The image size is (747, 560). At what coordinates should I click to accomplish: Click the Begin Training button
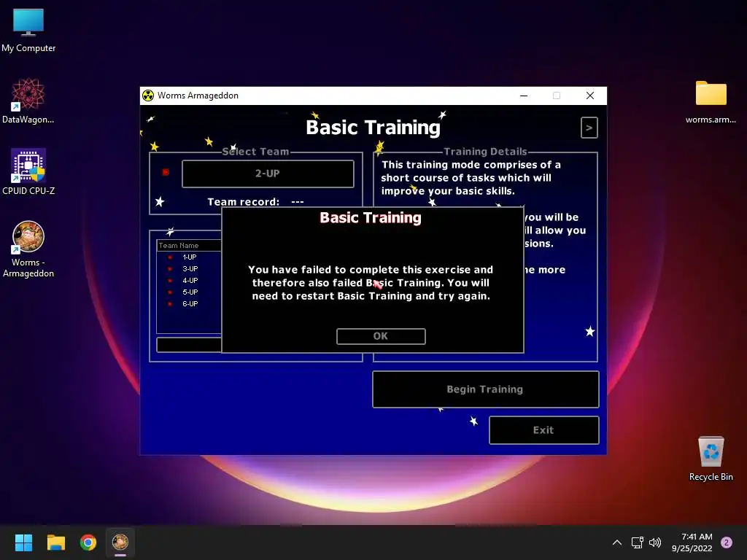485,389
